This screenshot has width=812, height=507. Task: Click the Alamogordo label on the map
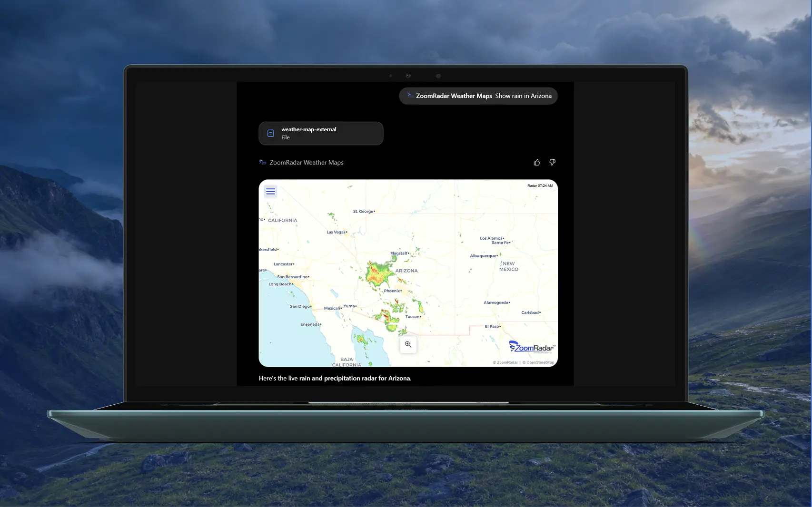[496, 302]
